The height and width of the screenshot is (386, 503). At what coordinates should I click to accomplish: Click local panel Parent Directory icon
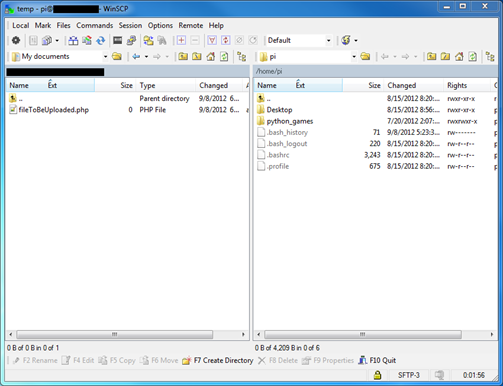pyautogui.click(x=183, y=56)
